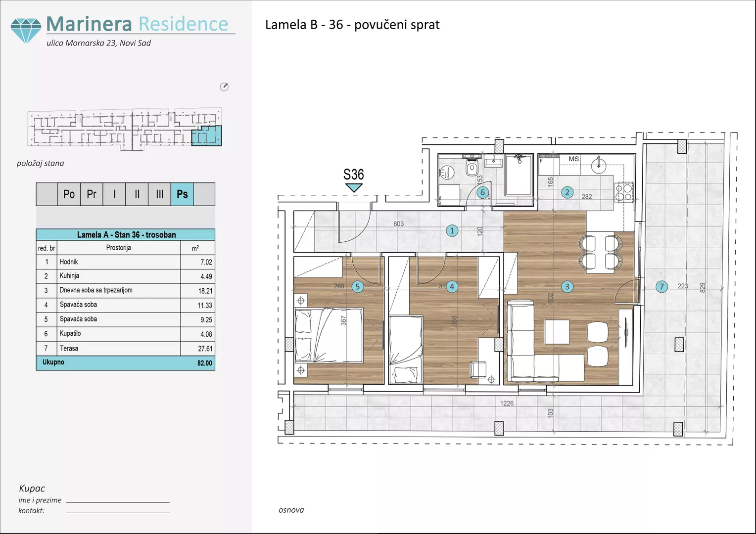
Task: Click the 603 hallway dimension label
Action: pos(398,224)
